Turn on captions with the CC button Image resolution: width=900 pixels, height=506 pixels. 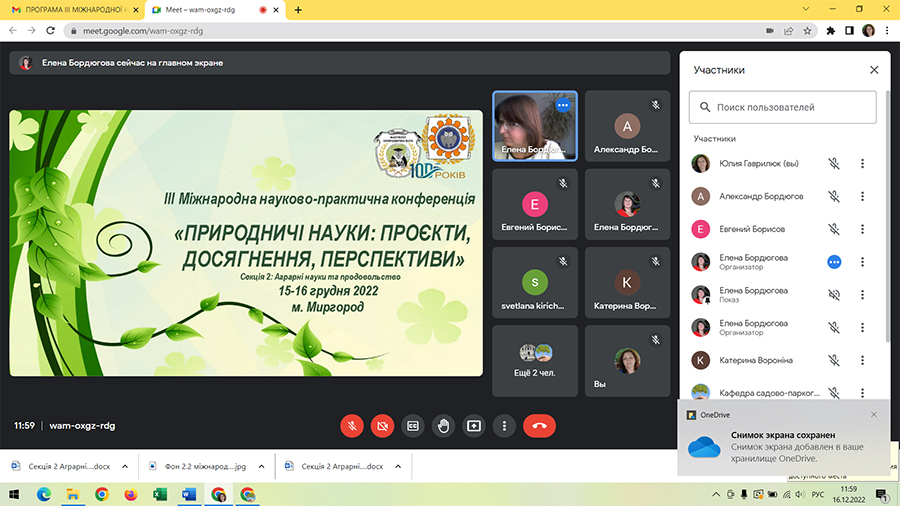pyautogui.click(x=412, y=425)
